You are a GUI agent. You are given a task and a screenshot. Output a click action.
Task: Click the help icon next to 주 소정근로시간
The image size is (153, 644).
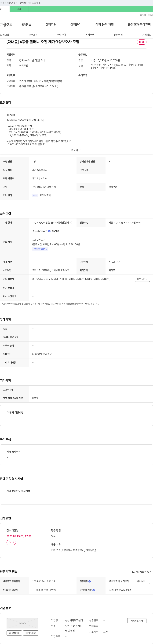click(49, 231)
